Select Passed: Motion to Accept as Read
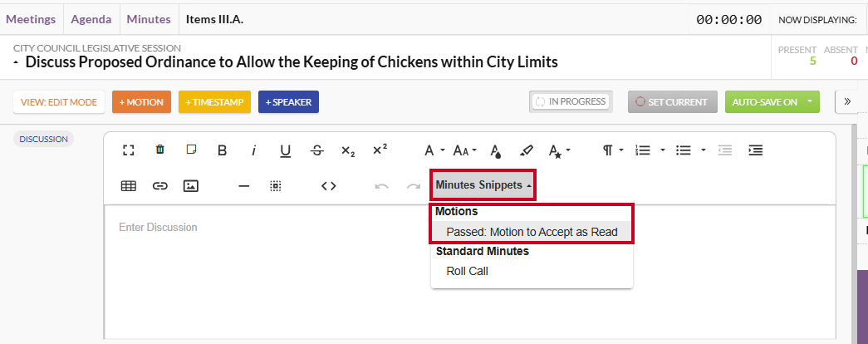This screenshot has height=344, width=868. [x=532, y=232]
